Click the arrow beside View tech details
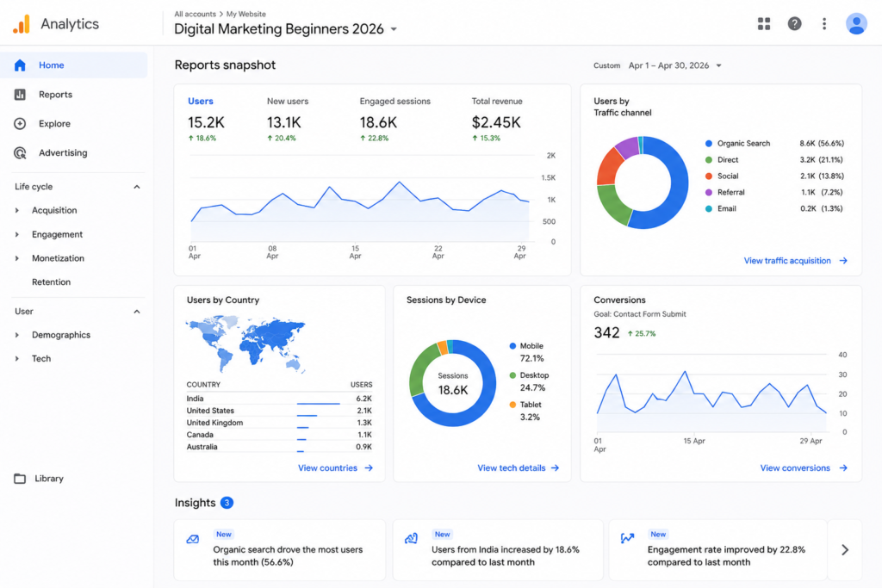 [556, 467]
